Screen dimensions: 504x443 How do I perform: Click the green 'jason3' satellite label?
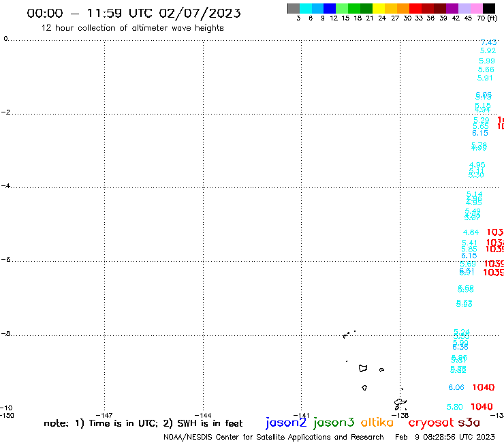334,423
